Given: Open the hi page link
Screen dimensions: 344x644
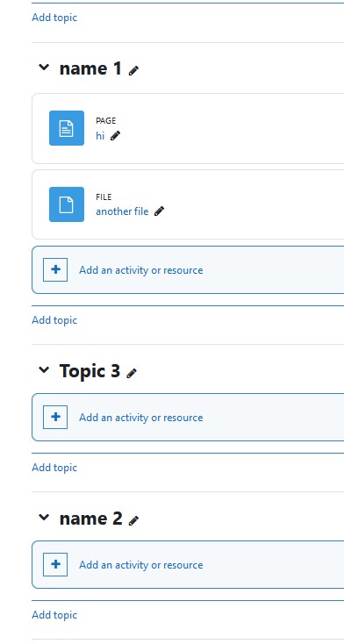Looking at the screenshot, I should tap(100, 135).
